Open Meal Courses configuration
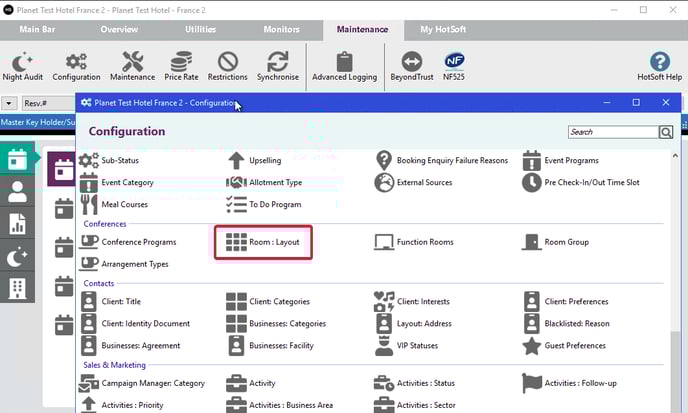This screenshot has width=688, height=413. click(114, 205)
